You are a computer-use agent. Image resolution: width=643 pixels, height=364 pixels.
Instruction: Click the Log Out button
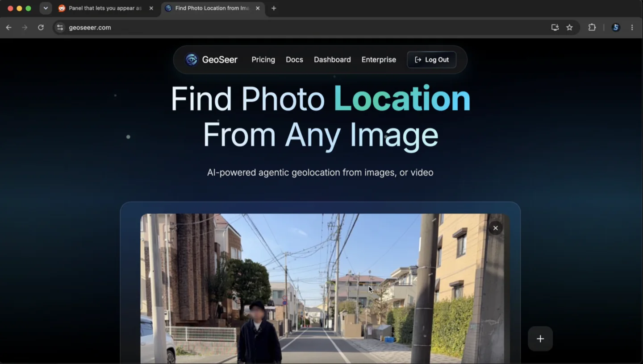431,60
